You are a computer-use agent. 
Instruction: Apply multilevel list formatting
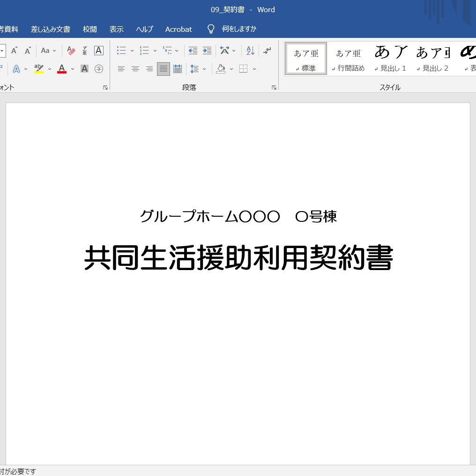167,51
